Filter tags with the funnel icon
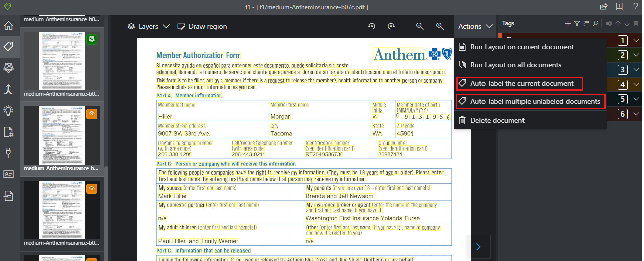 pos(577,23)
